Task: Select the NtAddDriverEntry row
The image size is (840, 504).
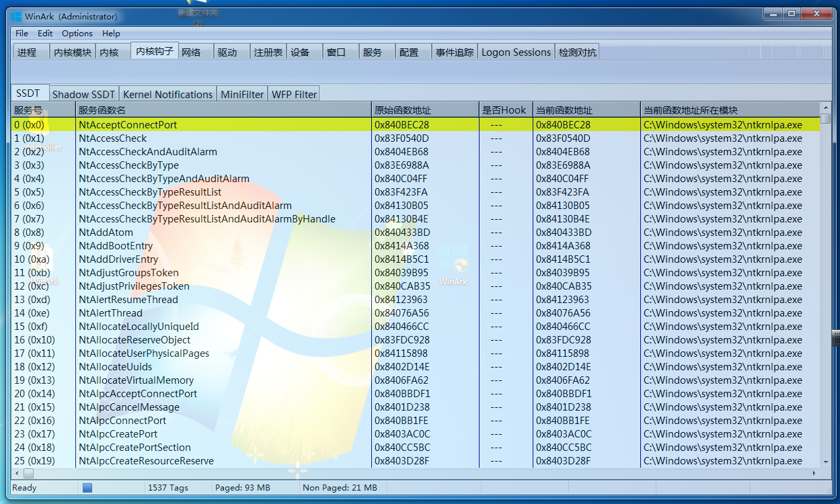Action: pos(416,259)
